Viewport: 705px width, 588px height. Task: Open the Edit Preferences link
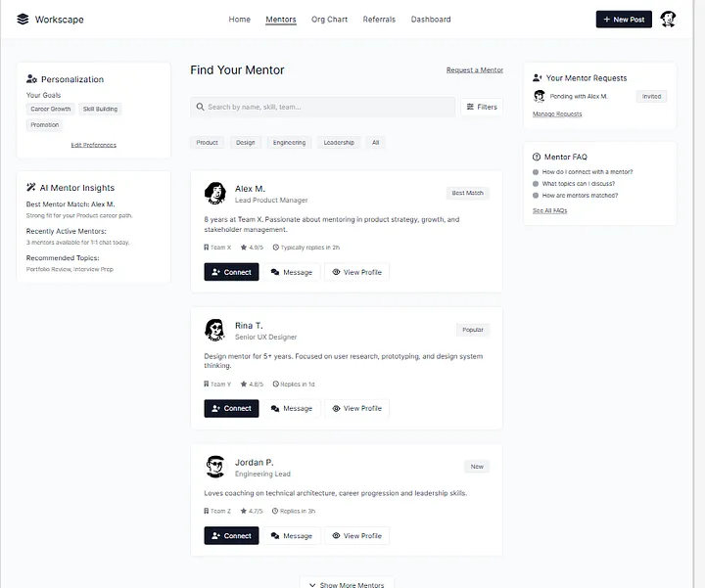94,145
